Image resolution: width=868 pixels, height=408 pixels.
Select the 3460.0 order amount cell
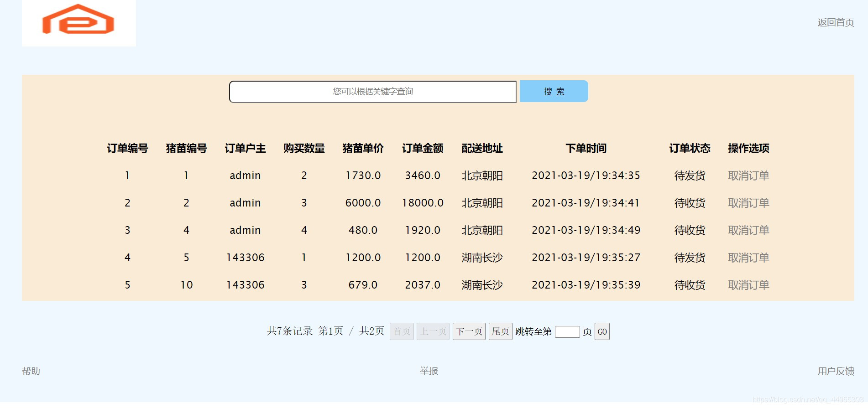pos(423,176)
